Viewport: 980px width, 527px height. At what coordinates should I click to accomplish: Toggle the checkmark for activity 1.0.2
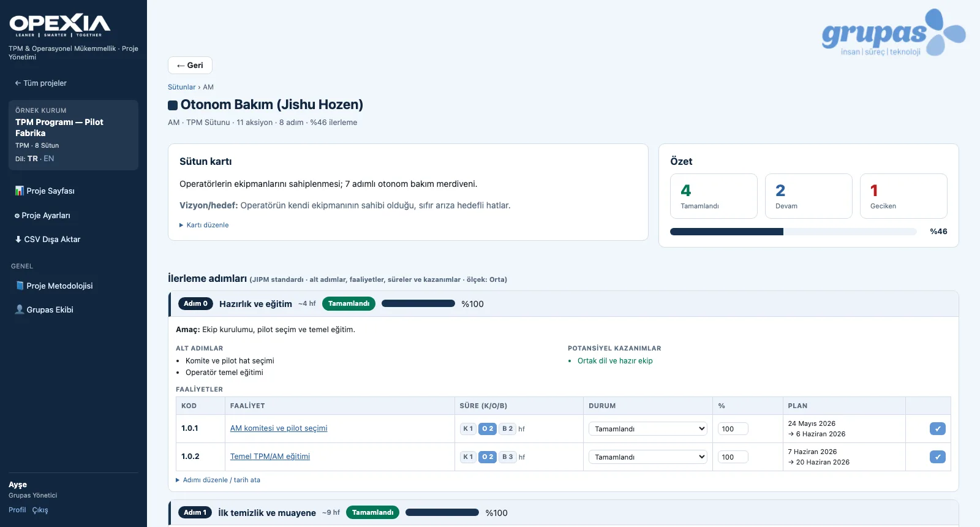(937, 457)
